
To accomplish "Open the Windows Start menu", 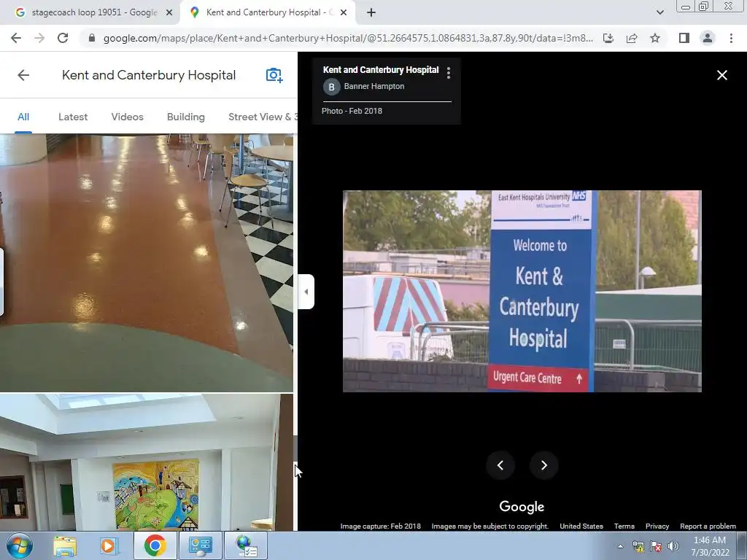I will tap(18, 545).
